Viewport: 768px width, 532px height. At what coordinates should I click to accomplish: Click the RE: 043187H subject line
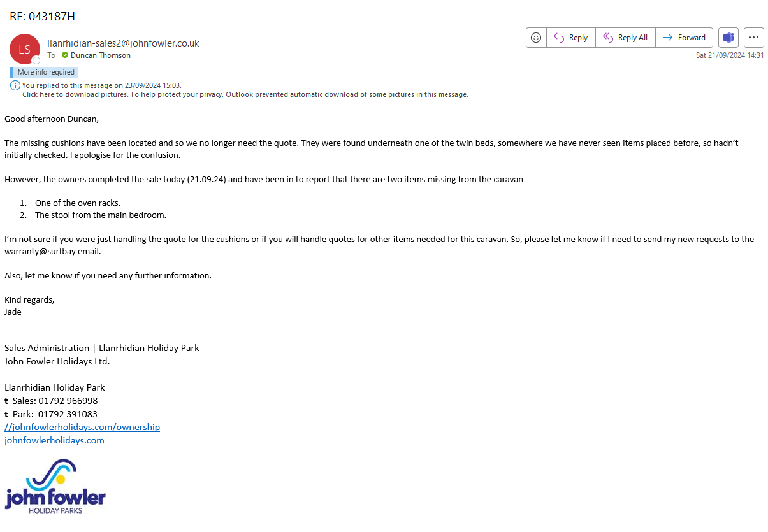pos(42,17)
